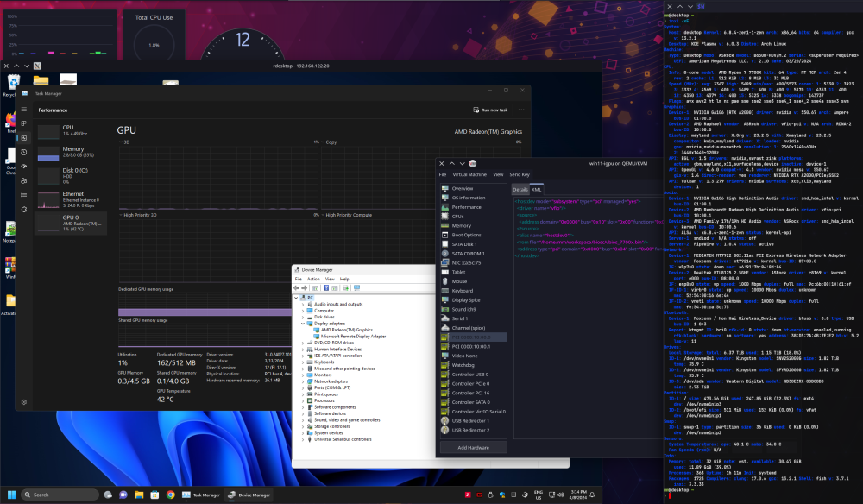Click the Add Hardware button
The height and width of the screenshot is (504, 863).
473,447
